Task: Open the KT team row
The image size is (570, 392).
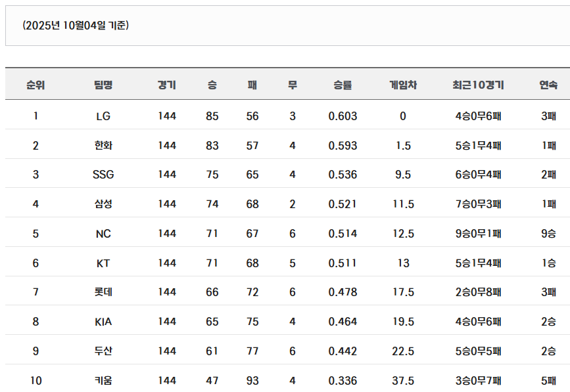Action: [103, 263]
